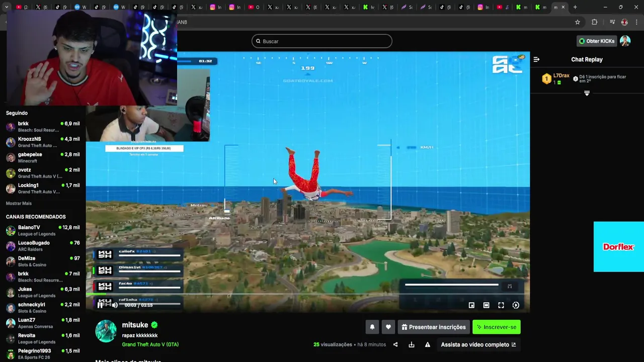The height and width of the screenshot is (362, 644).
Task: Close the active Kick tab
Action: (563, 7)
